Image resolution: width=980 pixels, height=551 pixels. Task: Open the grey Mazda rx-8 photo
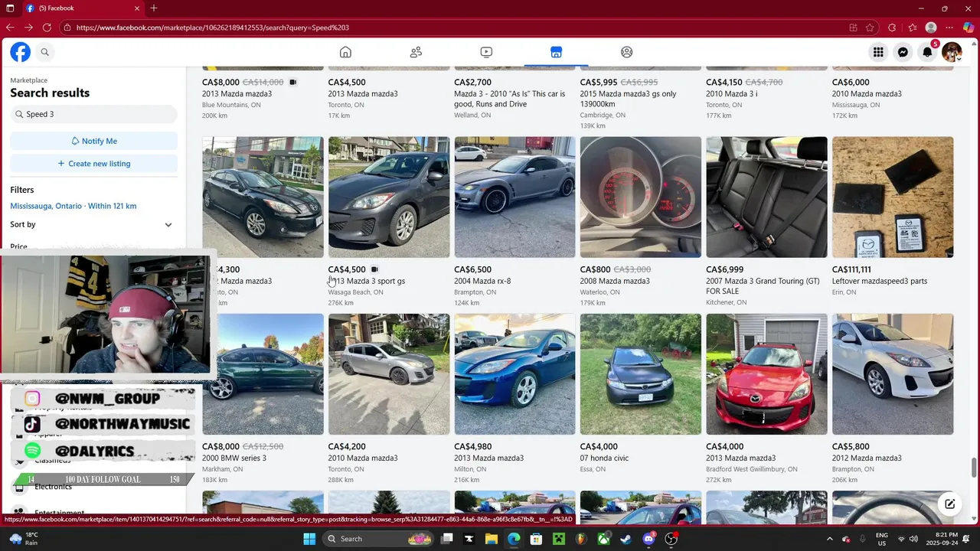(514, 197)
